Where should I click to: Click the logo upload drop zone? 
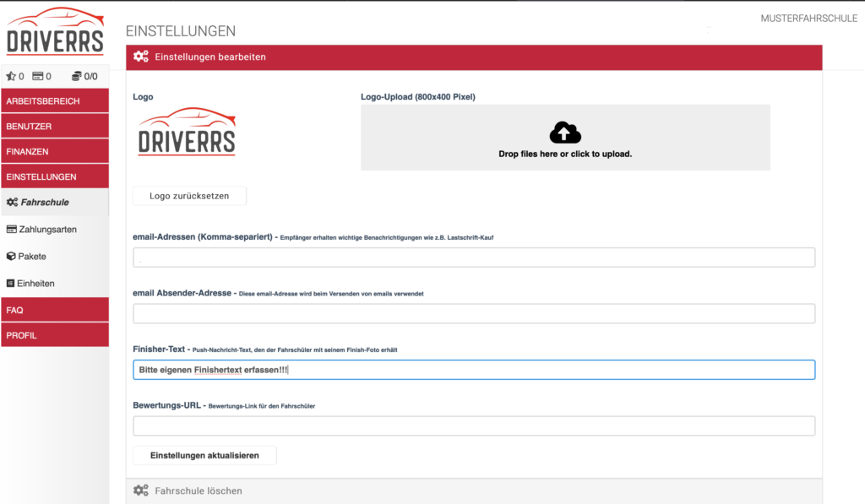pyautogui.click(x=565, y=138)
